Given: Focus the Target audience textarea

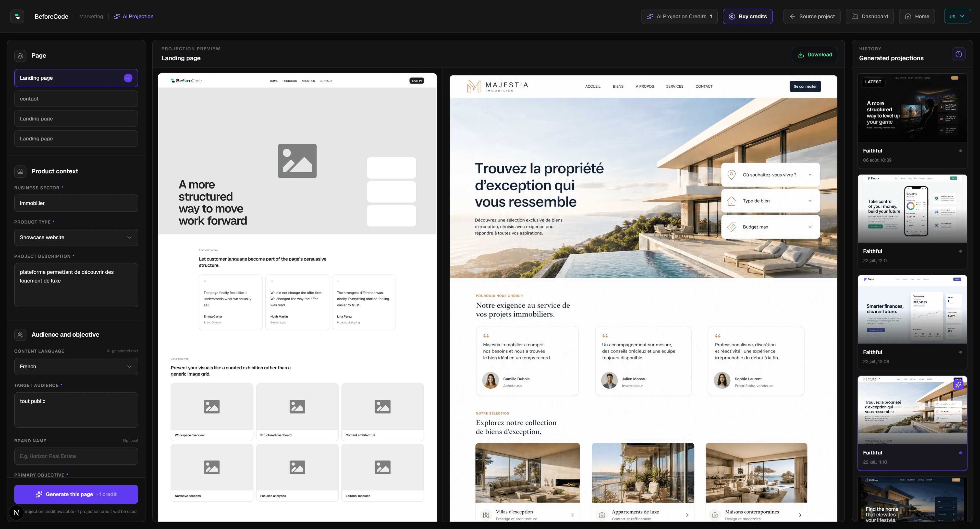Looking at the screenshot, I should pyautogui.click(x=76, y=410).
